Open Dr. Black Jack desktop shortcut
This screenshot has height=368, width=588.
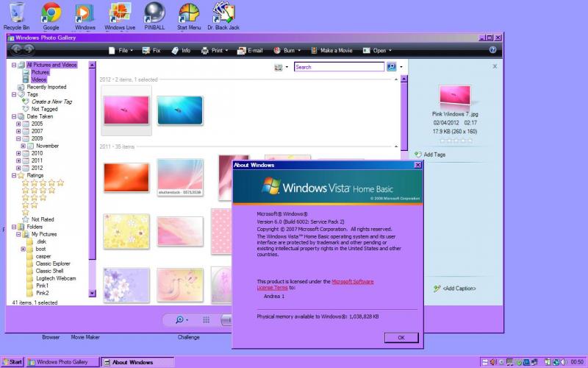click(223, 15)
